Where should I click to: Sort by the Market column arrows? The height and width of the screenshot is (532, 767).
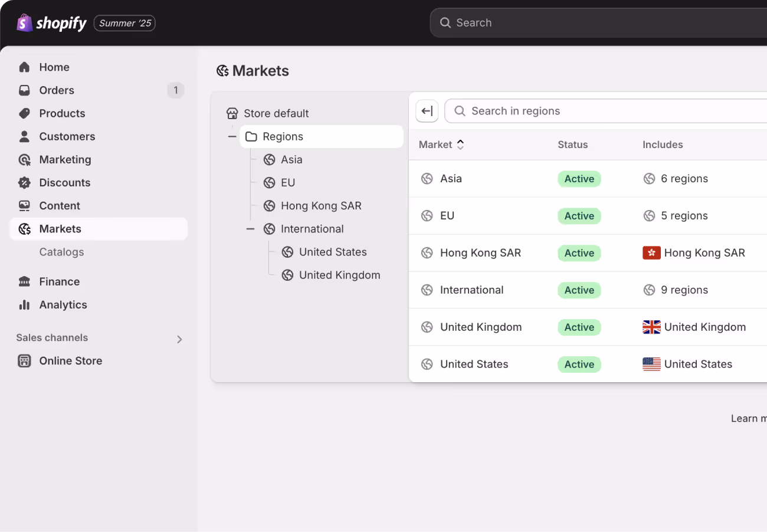pyautogui.click(x=460, y=145)
